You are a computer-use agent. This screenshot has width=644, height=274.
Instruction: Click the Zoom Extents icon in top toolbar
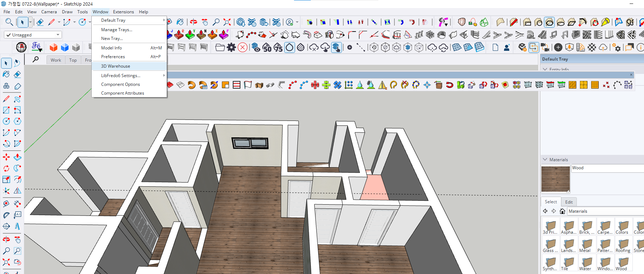(227, 22)
